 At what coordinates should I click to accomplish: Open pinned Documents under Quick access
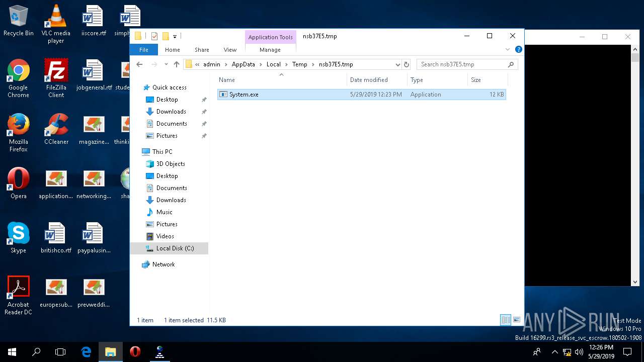click(172, 124)
